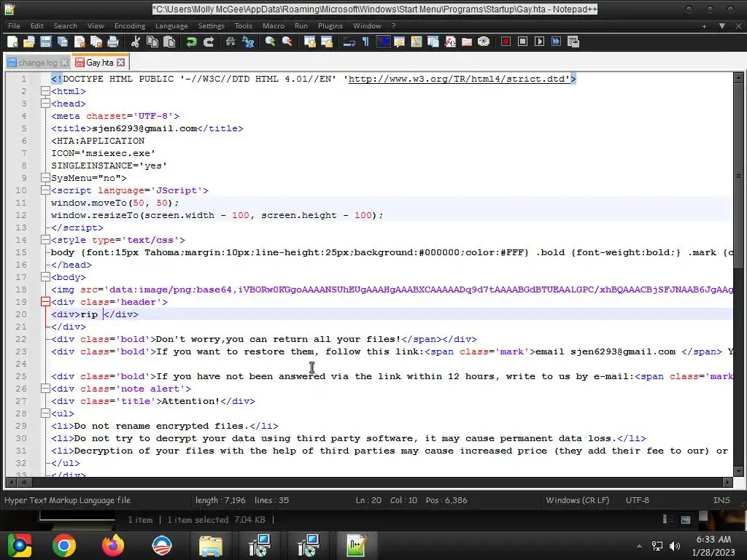This screenshot has height=560, width=747.
Task: Close the Gay.hta tab with its X
Action: 121,63
